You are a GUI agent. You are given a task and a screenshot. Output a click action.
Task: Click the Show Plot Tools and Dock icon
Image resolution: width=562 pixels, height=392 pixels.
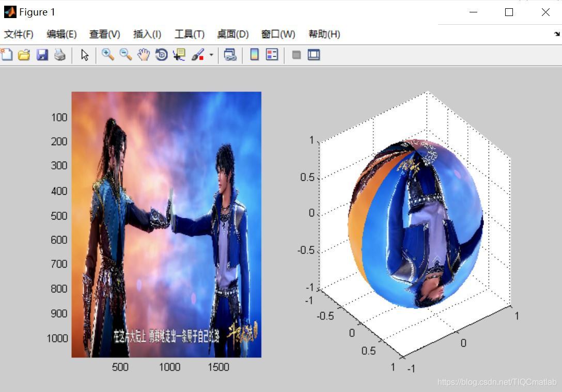pyautogui.click(x=314, y=55)
